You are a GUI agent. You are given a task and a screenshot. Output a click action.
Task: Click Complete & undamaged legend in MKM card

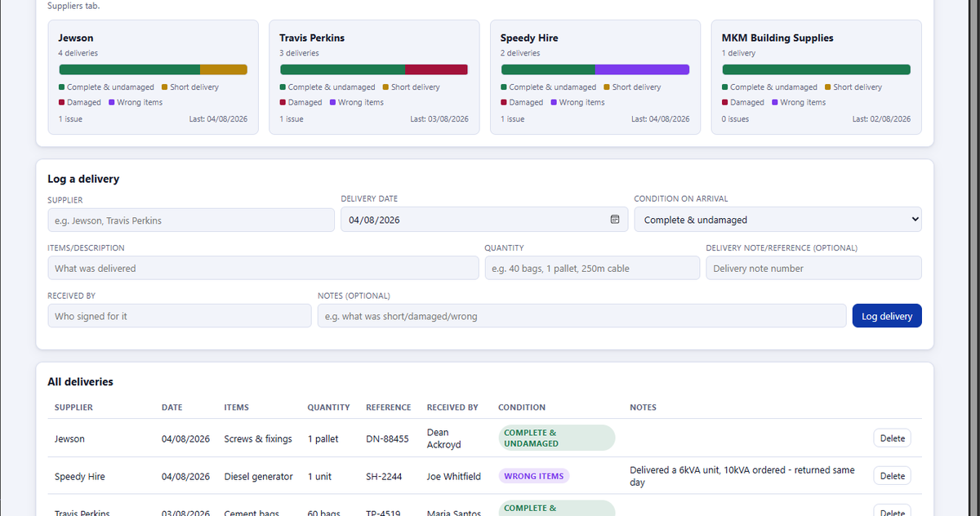click(x=769, y=87)
